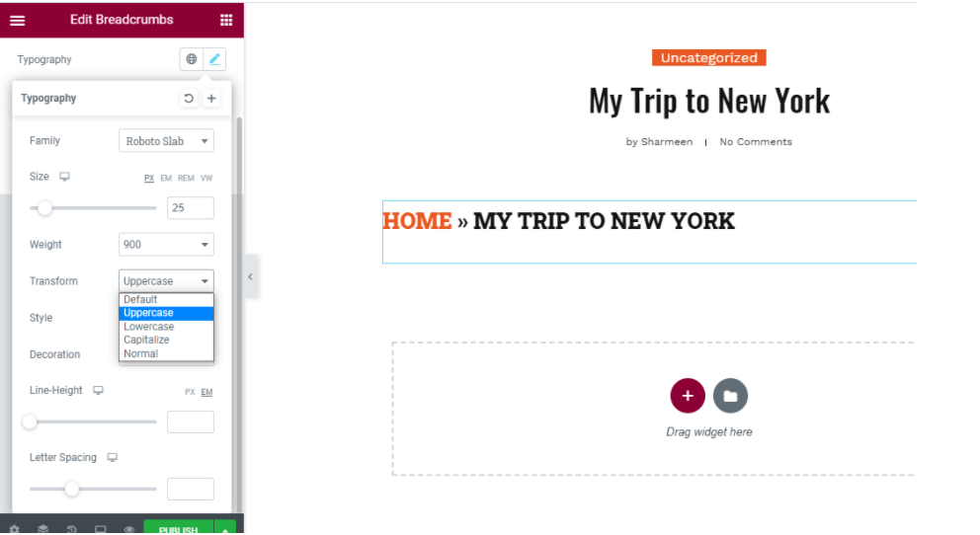980x535 pixels.
Task: Switch size unit to EM
Action: point(166,179)
